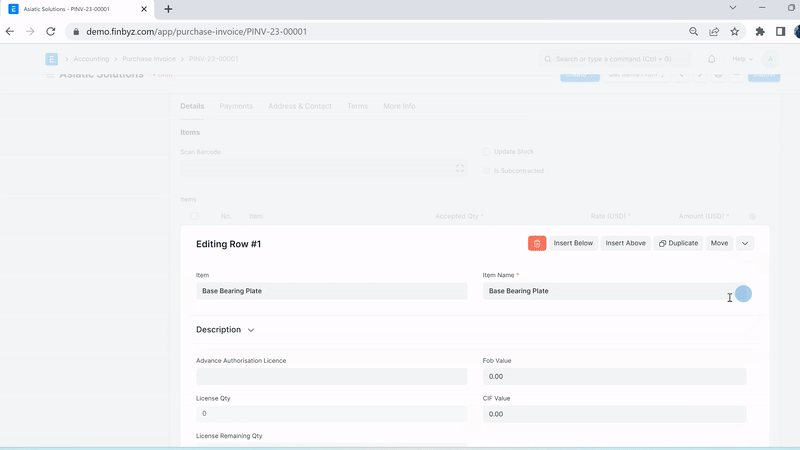Tick the Is Subcontracted checkbox

(x=487, y=171)
